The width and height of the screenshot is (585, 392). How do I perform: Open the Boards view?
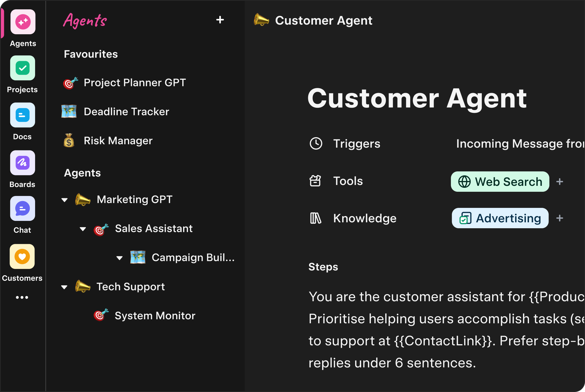pos(22,163)
